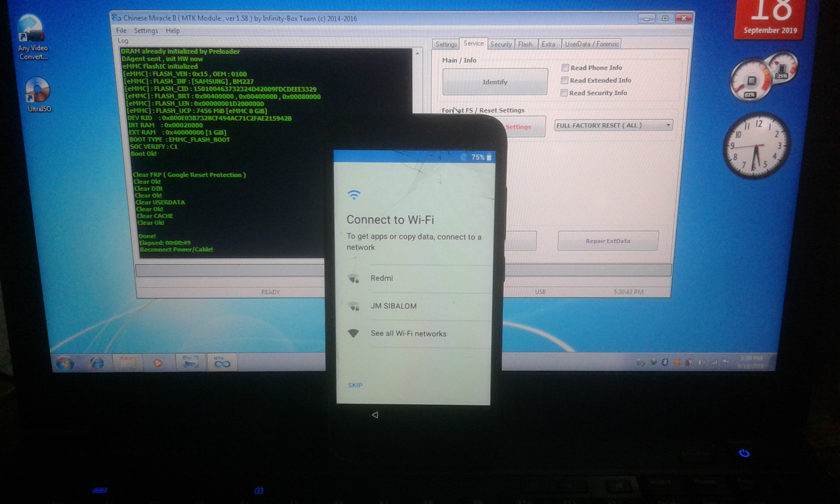Open Windows Explorer folder icon in taskbar
Viewport: 840px width, 504px height.
coord(127,362)
